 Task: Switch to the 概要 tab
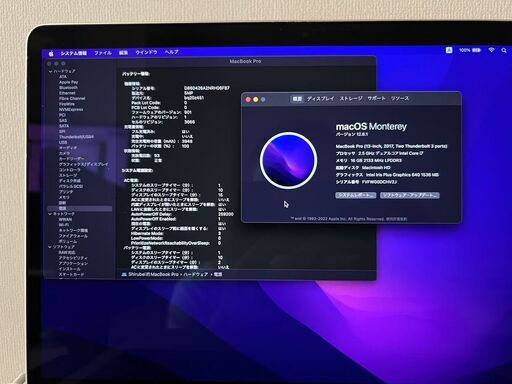click(297, 99)
